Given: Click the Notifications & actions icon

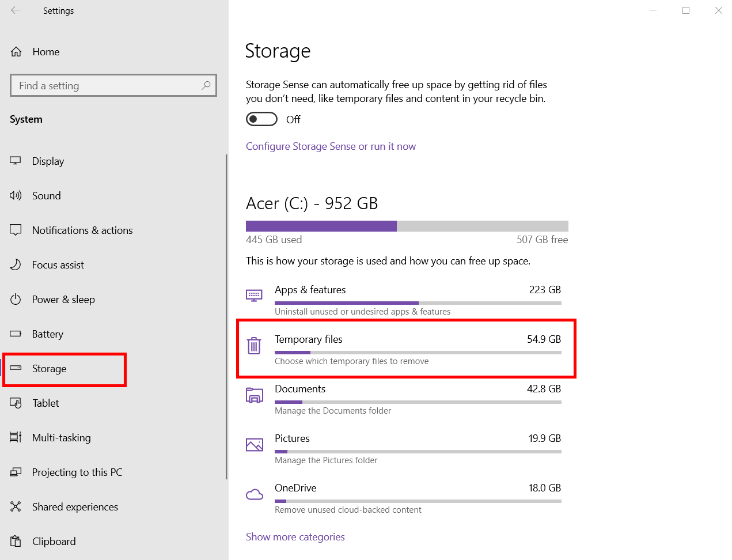Looking at the screenshot, I should 16,230.
